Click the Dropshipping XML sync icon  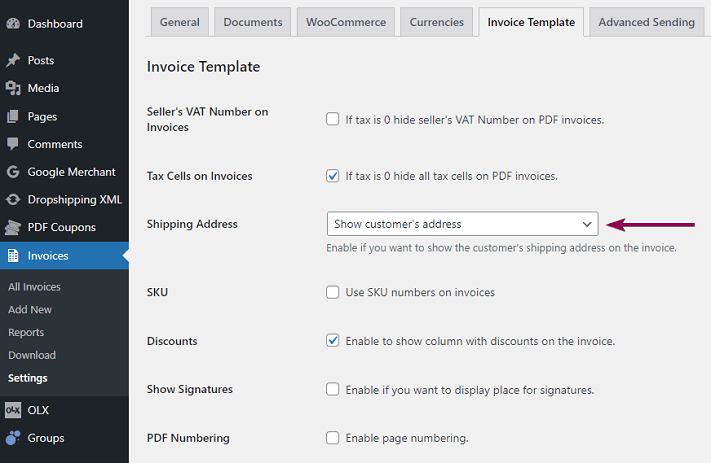(x=13, y=199)
